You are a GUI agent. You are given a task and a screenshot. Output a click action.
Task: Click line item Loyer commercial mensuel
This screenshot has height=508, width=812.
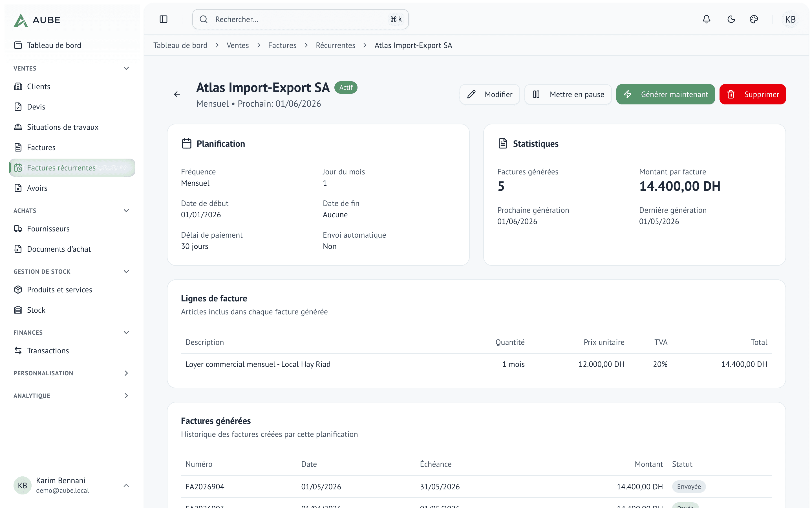pos(258,364)
